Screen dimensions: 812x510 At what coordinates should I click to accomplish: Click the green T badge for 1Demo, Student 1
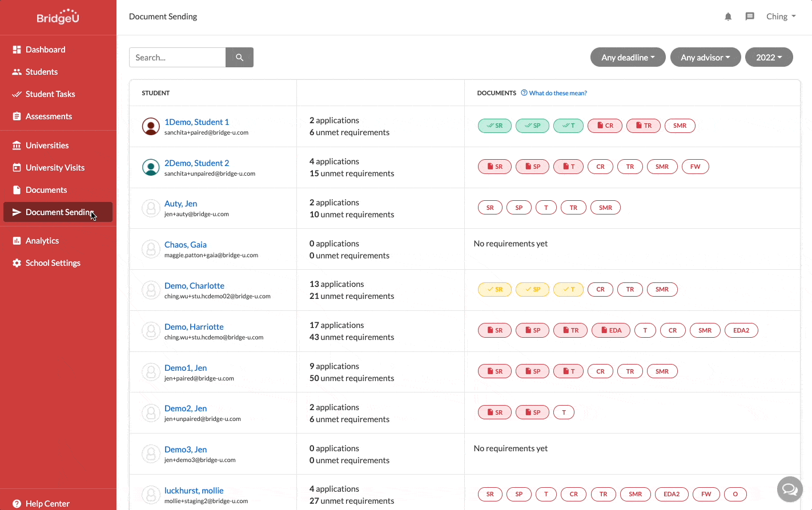pyautogui.click(x=568, y=126)
